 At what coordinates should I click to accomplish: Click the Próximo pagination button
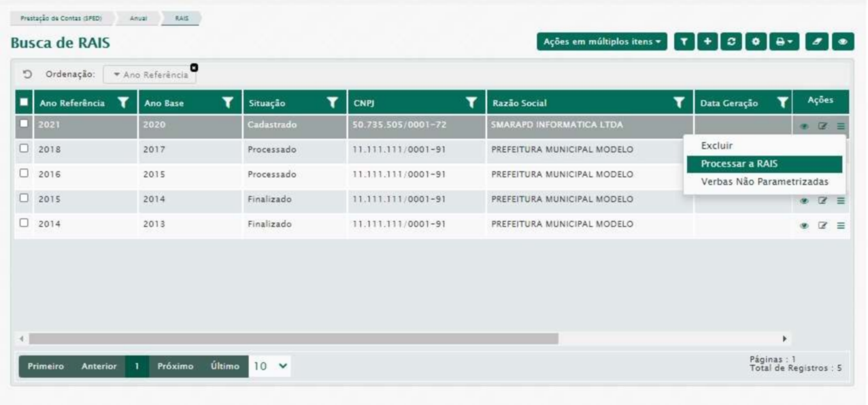click(x=175, y=366)
